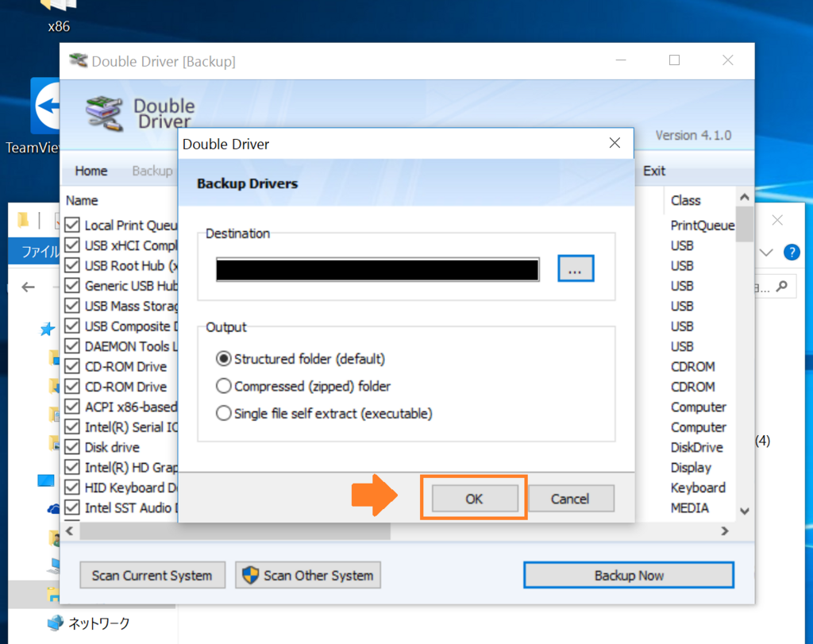Click the Scan Current System button

click(x=152, y=575)
